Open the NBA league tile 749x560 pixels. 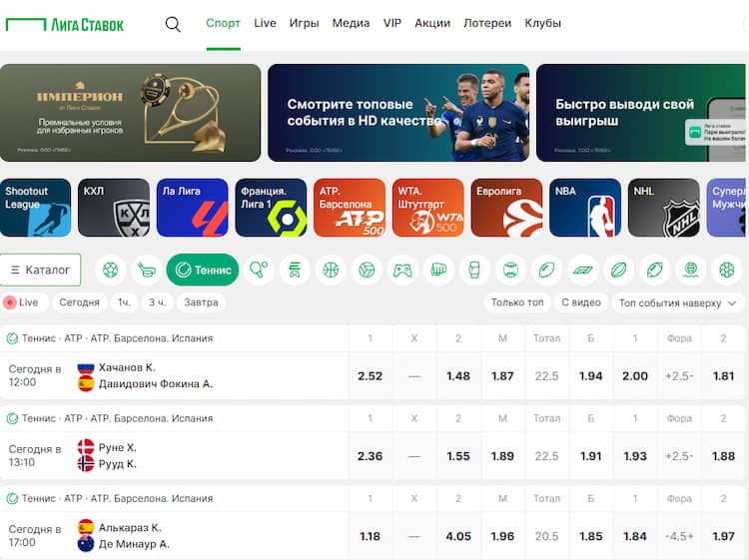tap(585, 208)
